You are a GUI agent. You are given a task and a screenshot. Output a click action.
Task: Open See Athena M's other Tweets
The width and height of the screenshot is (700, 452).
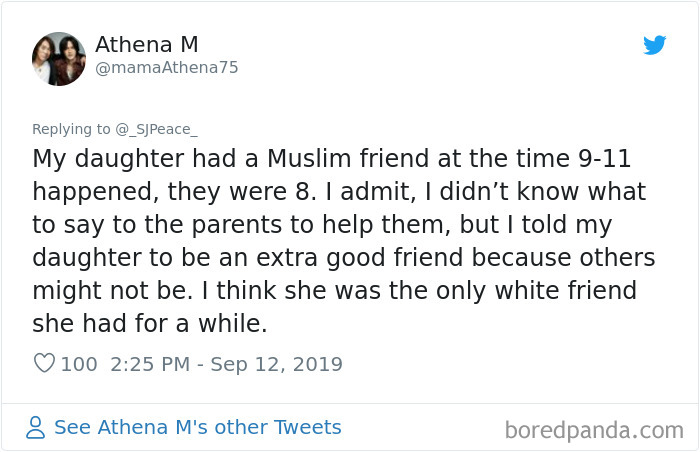pos(197,428)
